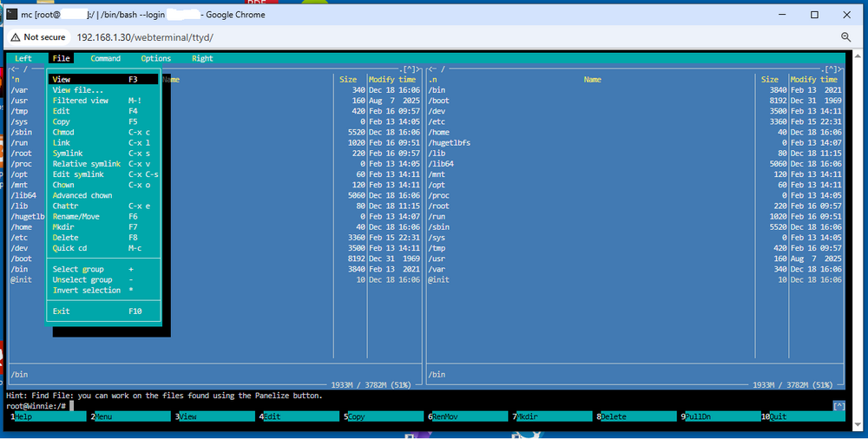Choose Copy F5 in File menu
This screenshot has height=439, width=868.
click(x=103, y=121)
